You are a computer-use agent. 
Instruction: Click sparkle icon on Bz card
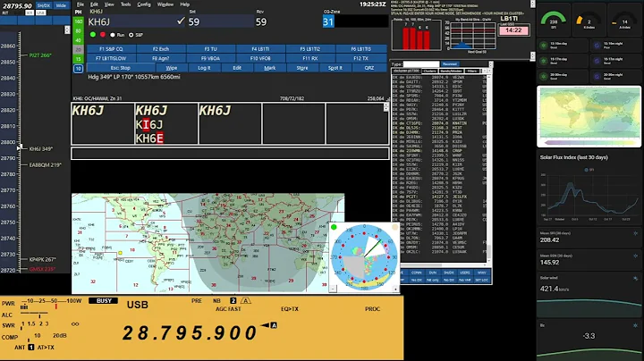635,326
